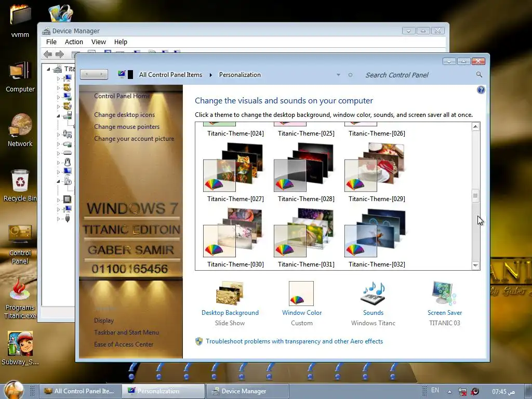Click the Start orb button

[x=14, y=390]
